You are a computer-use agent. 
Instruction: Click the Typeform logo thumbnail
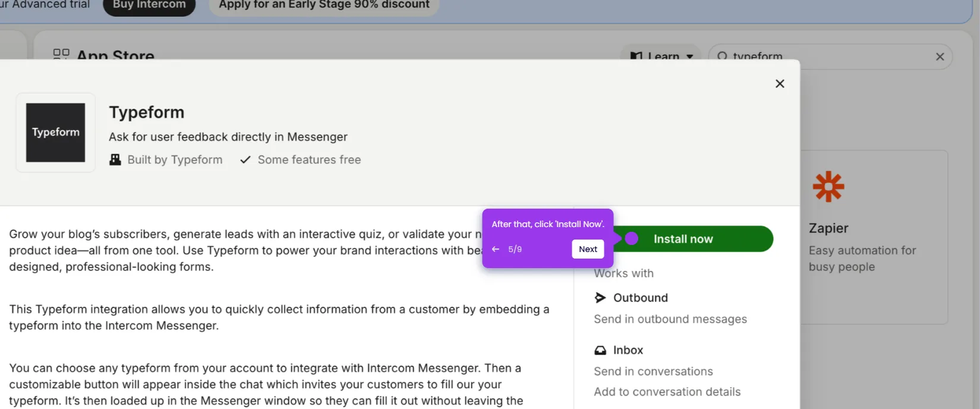point(55,133)
